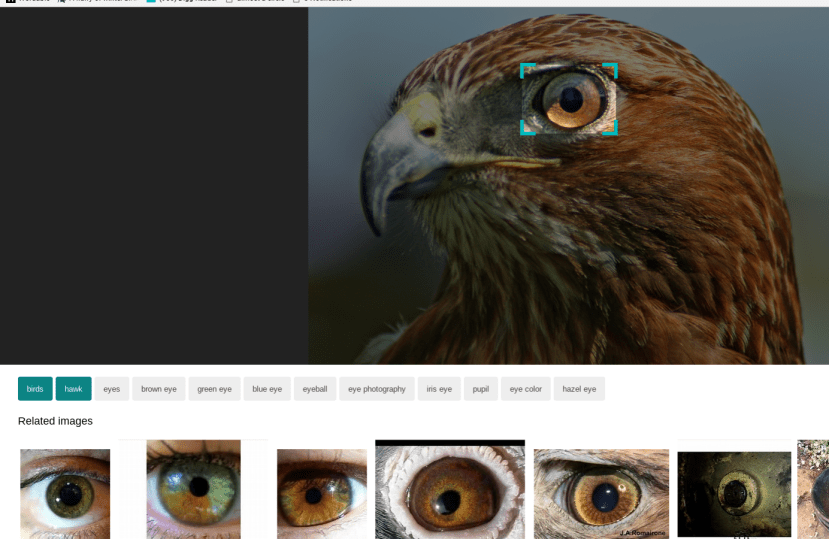
Task: Click the 'eyes' tag chip
Action: click(x=112, y=389)
